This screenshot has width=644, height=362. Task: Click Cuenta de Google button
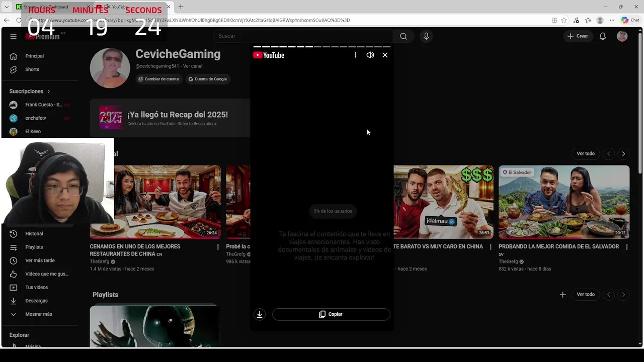coord(207,79)
